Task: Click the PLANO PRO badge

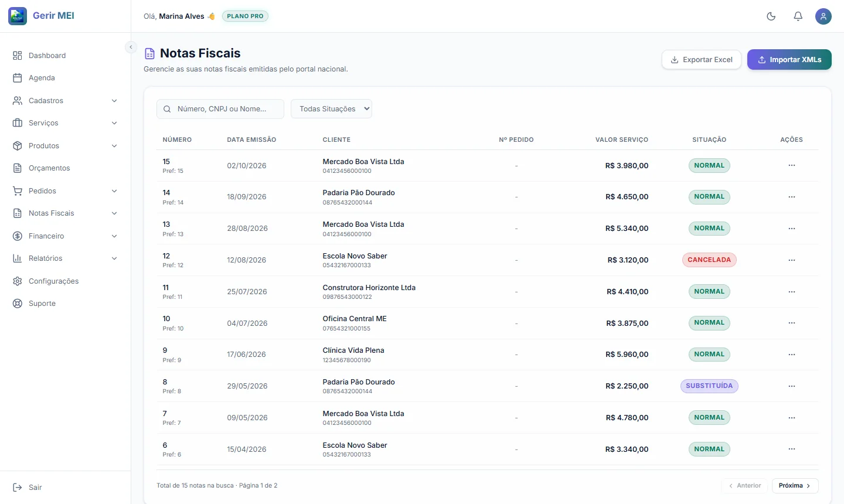Action: (x=245, y=16)
